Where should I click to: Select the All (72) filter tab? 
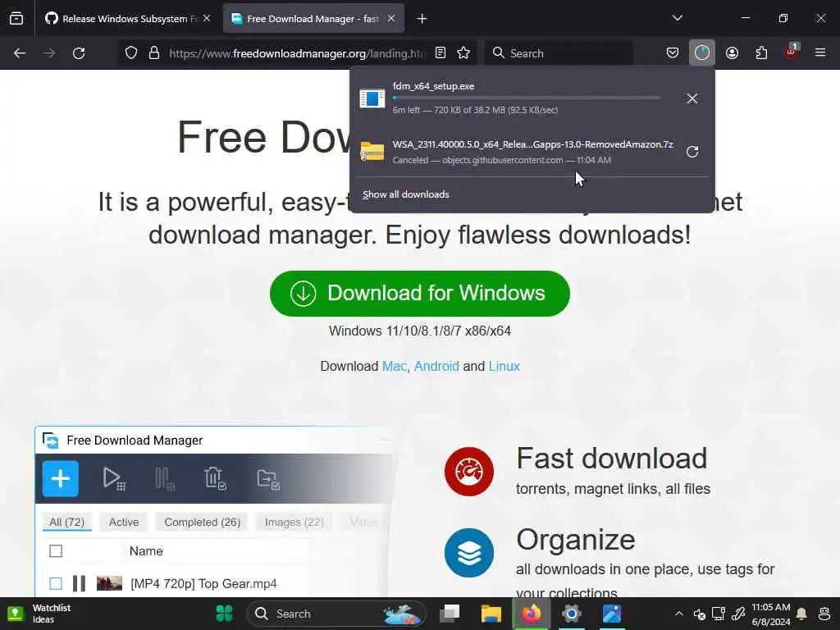(67, 522)
